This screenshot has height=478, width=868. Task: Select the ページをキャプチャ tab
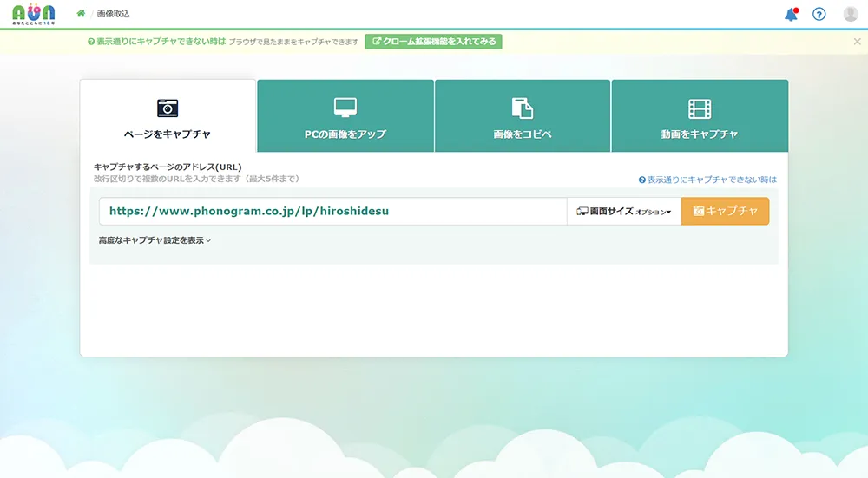(x=168, y=116)
